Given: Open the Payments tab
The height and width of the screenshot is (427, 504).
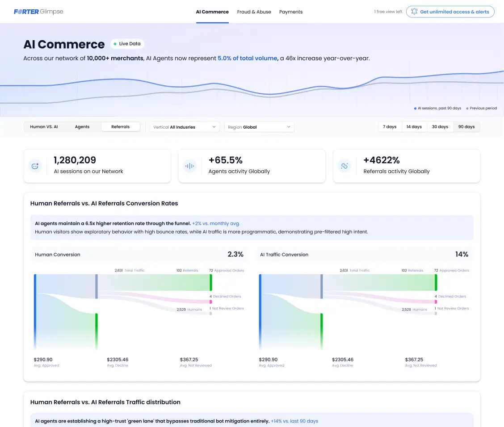Looking at the screenshot, I should (x=291, y=12).
